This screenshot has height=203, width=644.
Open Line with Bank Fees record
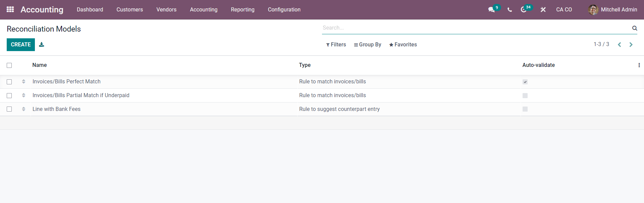[56, 109]
